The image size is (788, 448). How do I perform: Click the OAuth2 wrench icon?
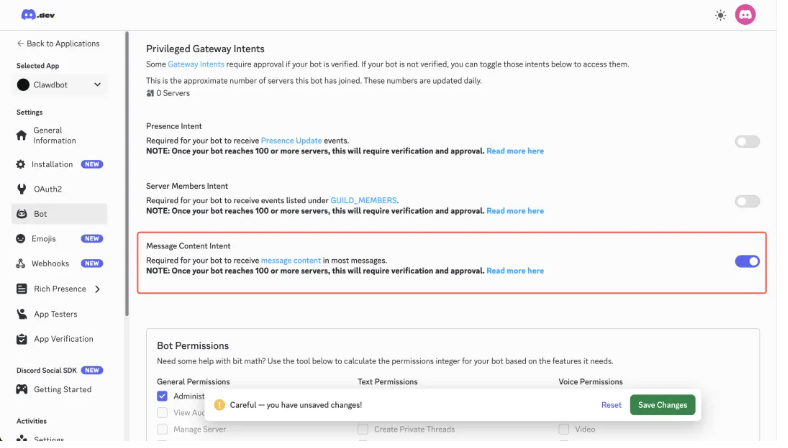pos(22,189)
